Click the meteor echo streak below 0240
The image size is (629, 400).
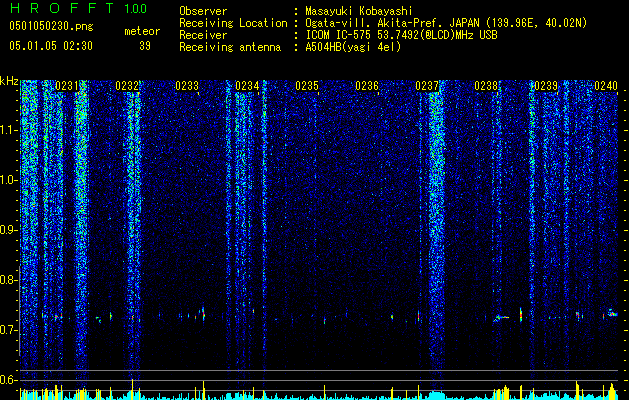[x=612, y=313]
